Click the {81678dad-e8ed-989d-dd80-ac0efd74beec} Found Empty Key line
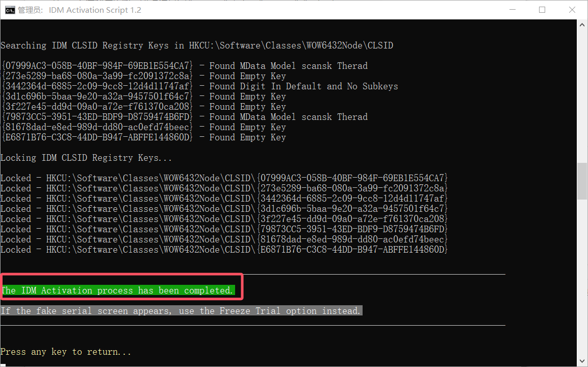The height and width of the screenshot is (367, 588). (144, 127)
